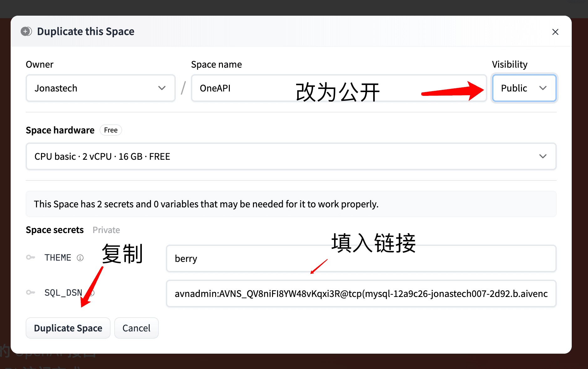588x369 pixels.
Task: Click the Owner field label
Action: (x=39, y=64)
